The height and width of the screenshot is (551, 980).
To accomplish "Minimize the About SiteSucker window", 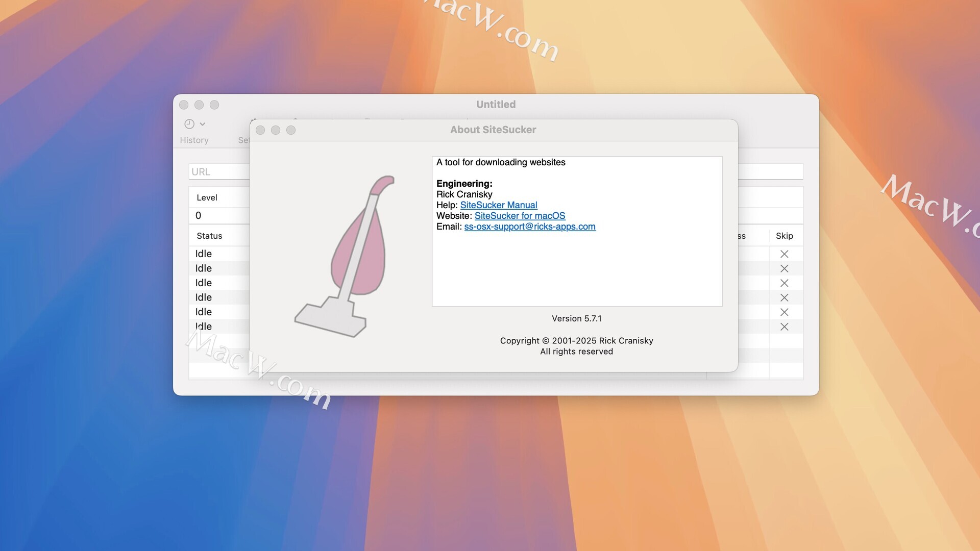I will 276,130.
